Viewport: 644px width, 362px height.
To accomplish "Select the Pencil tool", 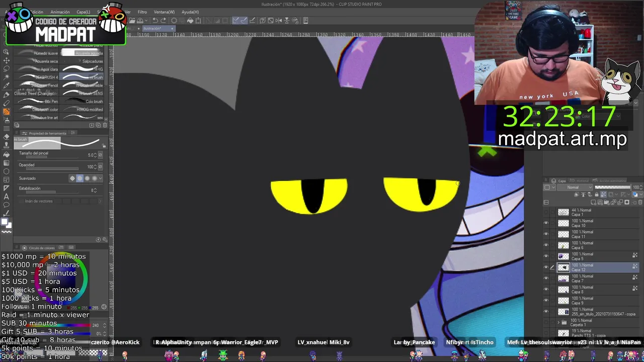I will [6, 103].
